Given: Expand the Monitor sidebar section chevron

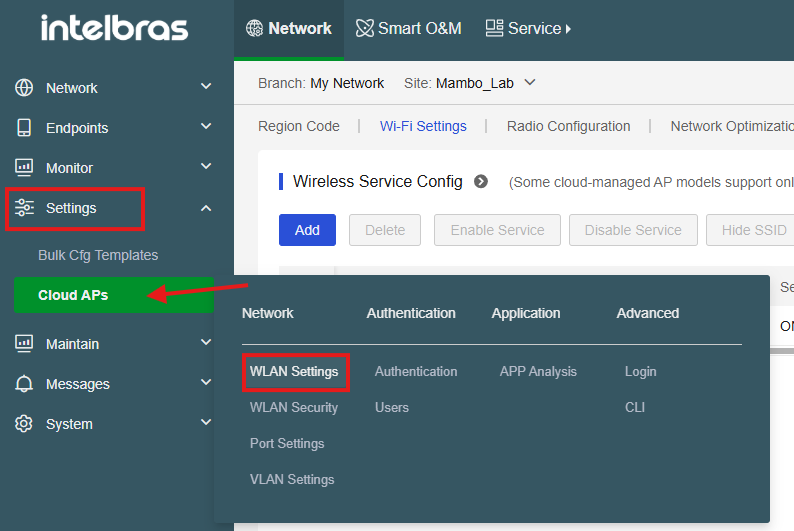Looking at the screenshot, I should (x=206, y=166).
